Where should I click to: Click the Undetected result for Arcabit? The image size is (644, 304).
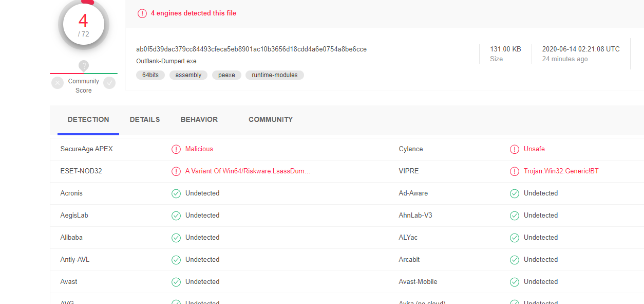click(x=541, y=260)
